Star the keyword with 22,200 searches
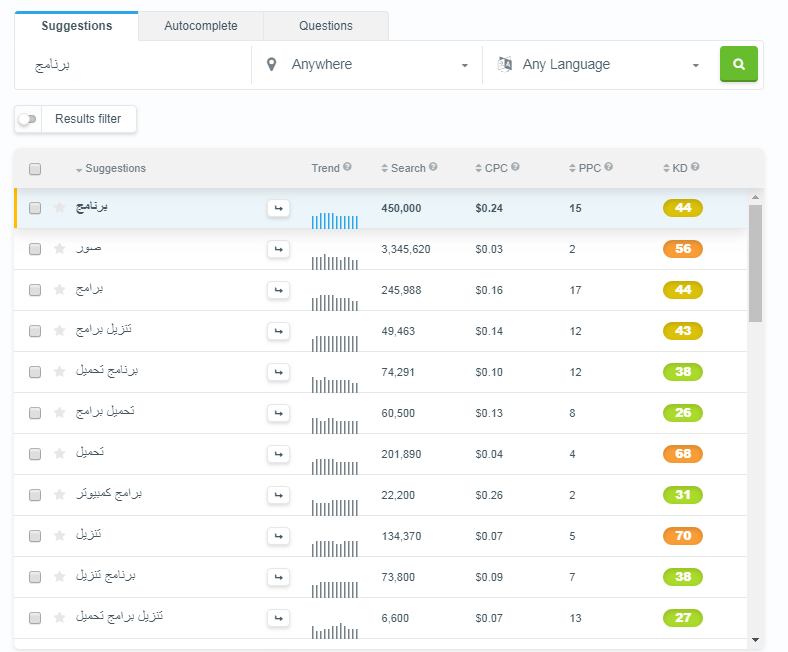The height and width of the screenshot is (652, 788). coord(59,495)
